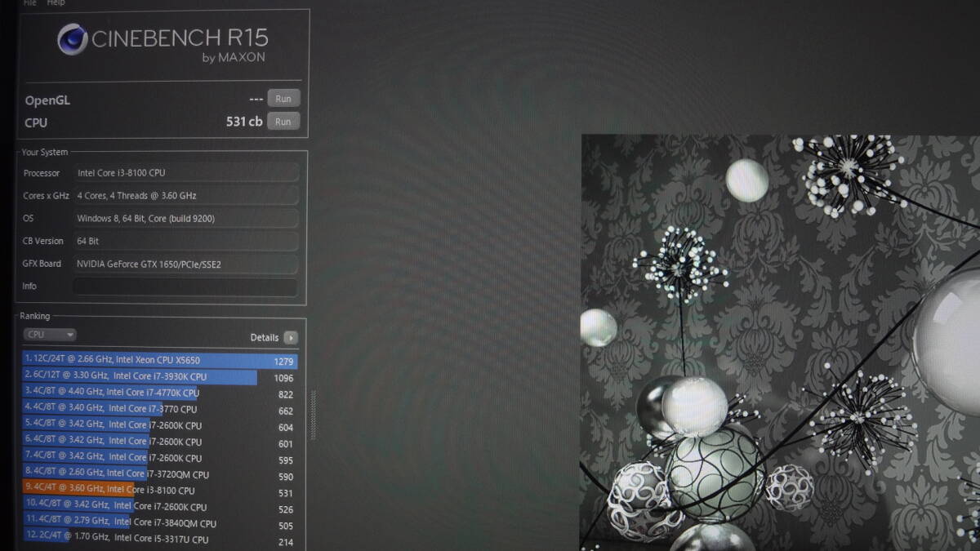Select ranking row 10 i7-2600K scoring 526
Image resolution: width=980 pixels, height=551 pixels.
[160, 508]
